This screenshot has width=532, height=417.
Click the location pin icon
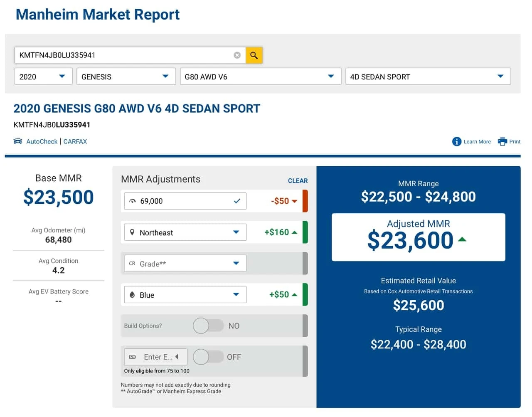point(132,232)
